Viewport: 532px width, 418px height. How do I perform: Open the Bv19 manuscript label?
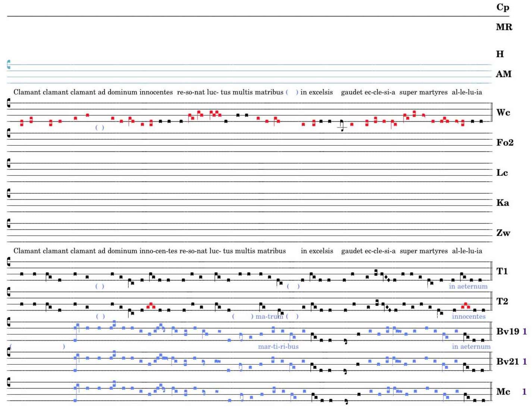[507, 331]
